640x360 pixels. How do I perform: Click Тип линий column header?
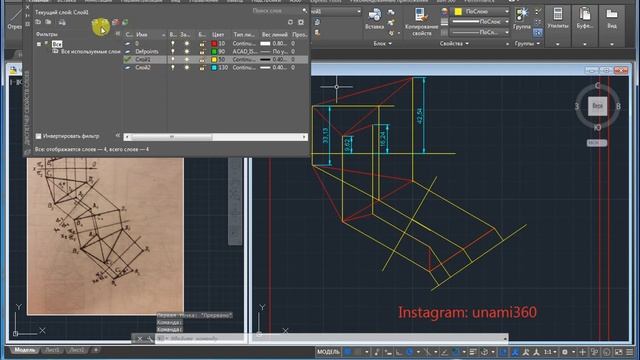tap(244, 35)
